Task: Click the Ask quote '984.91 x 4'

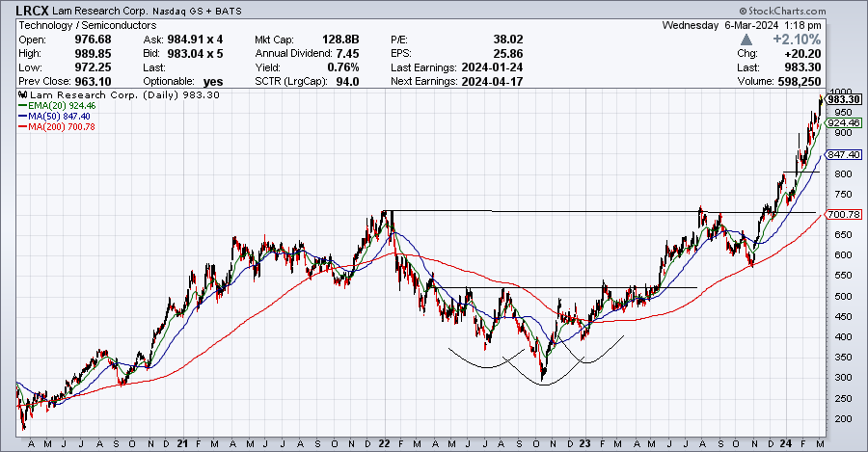Action: (x=194, y=40)
